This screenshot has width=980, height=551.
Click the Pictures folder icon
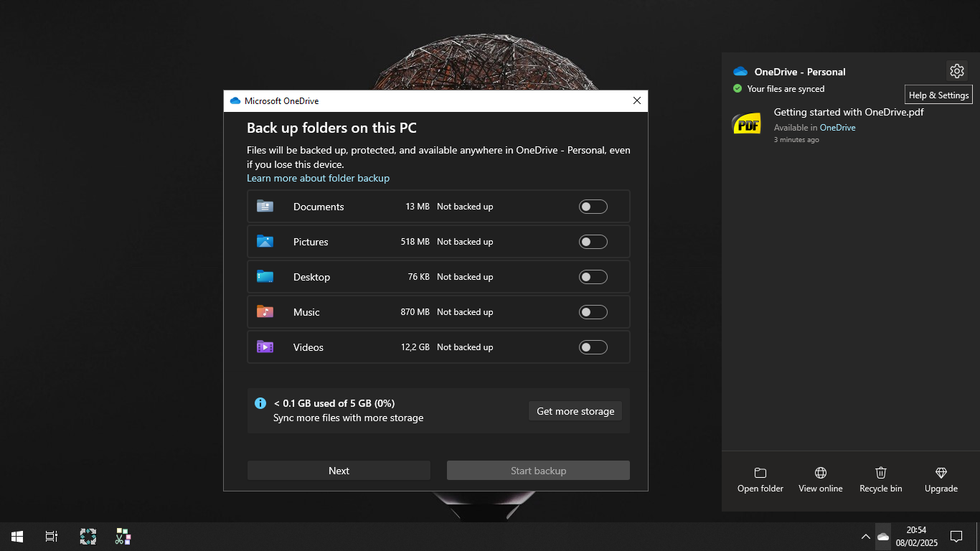pos(265,242)
